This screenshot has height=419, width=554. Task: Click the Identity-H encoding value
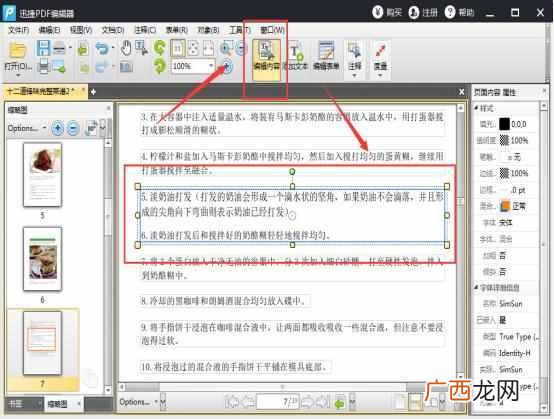click(x=515, y=353)
